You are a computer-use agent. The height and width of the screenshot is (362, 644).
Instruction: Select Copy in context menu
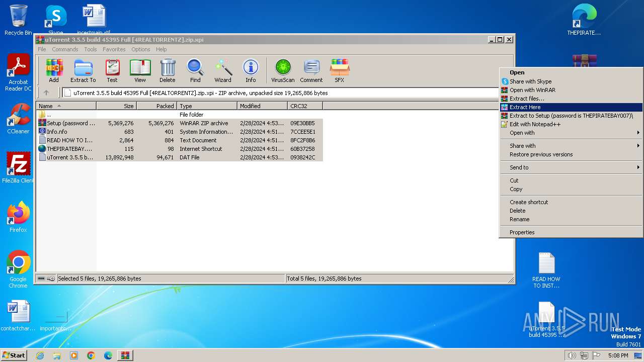tap(571, 189)
